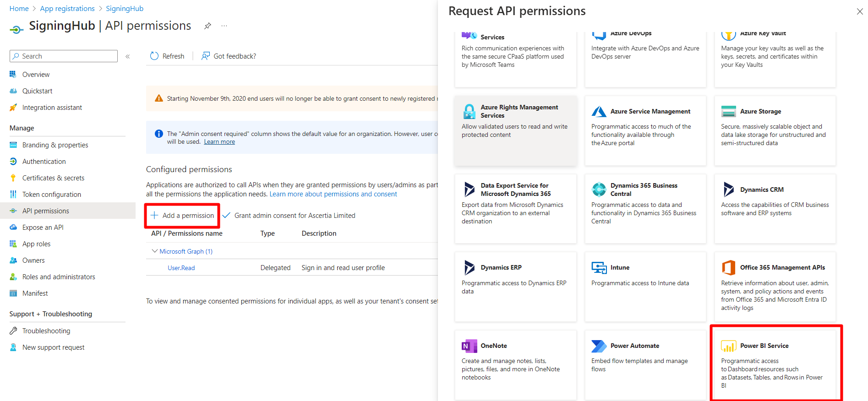Open App registrations breadcrumb link

point(67,8)
